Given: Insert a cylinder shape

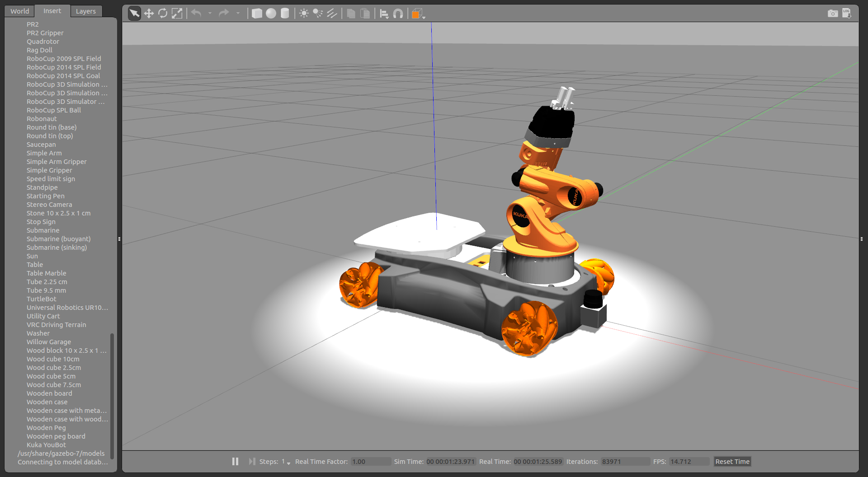Looking at the screenshot, I should pyautogui.click(x=285, y=14).
